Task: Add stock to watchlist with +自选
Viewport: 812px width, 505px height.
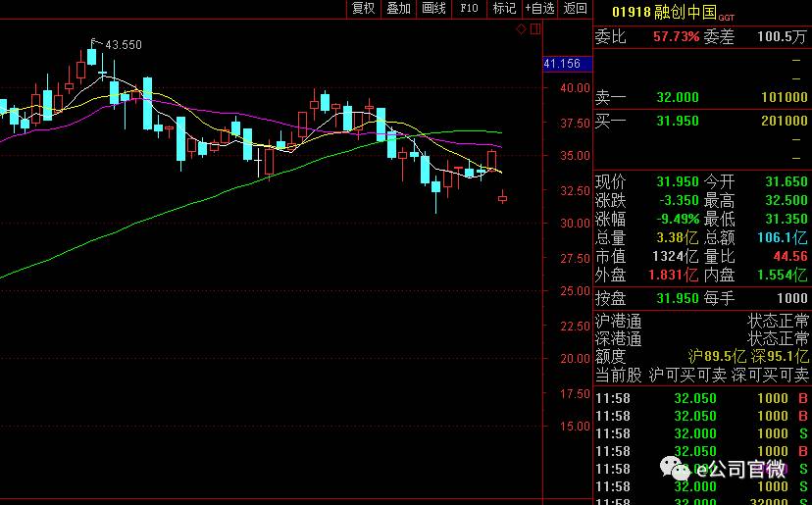Action: [539, 8]
